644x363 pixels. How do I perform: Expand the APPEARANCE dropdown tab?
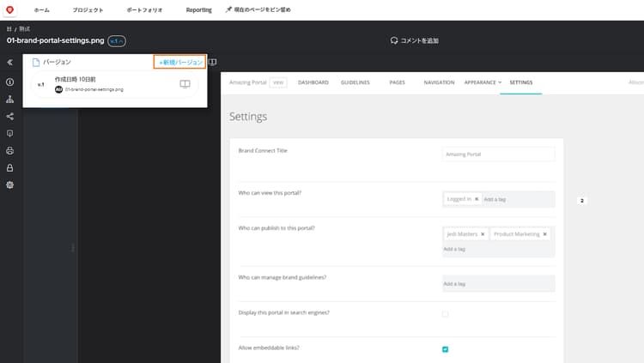pyautogui.click(x=483, y=82)
